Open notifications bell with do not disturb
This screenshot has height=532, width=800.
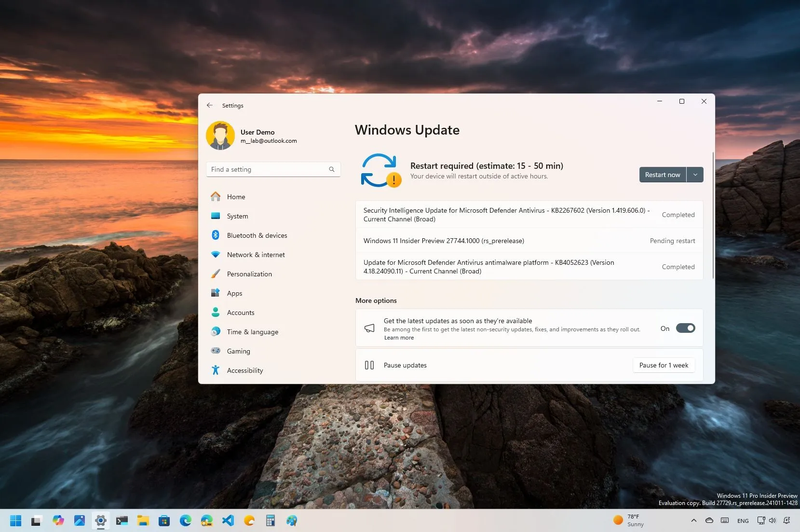(787, 520)
